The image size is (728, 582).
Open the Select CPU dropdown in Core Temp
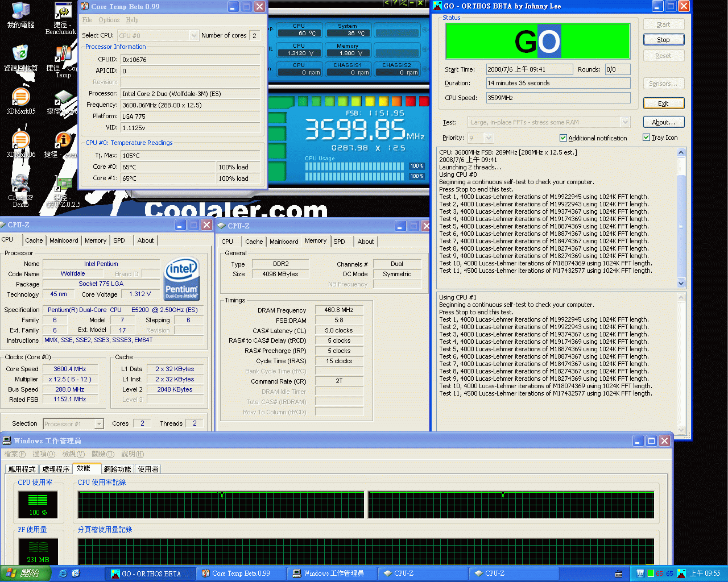point(158,35)
